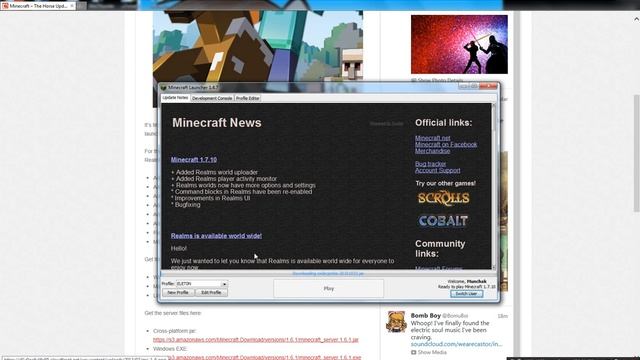Open the Profile Editor tab
Screen dimensions: 640x360
point(247,98)
